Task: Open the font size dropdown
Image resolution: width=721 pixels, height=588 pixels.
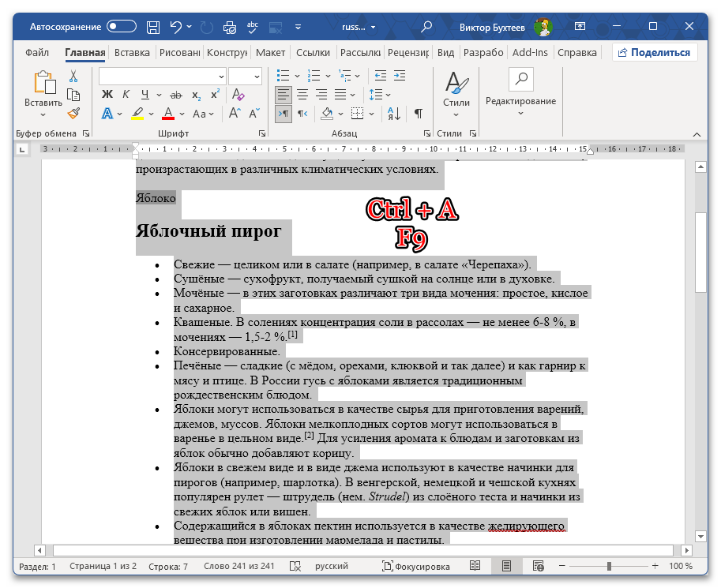Action: coord(257,77)
